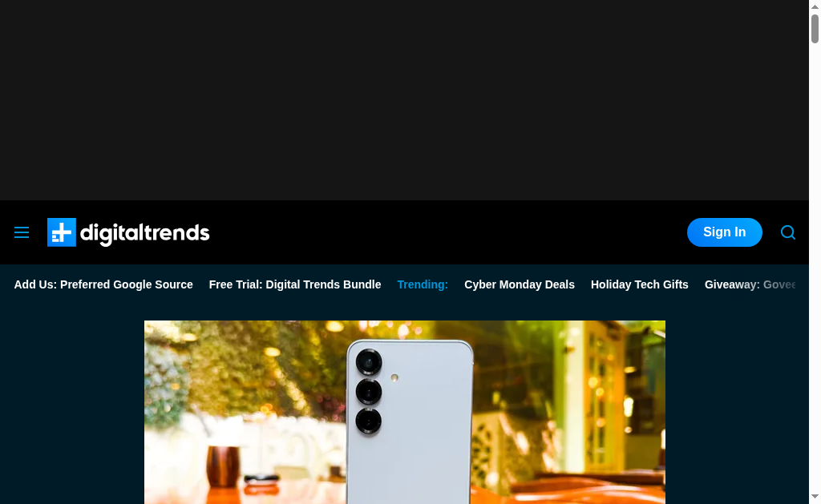Screen dimensions: 821x504
Task: Click the top camera lens on the pictured phone
Action: pos(369,362)
